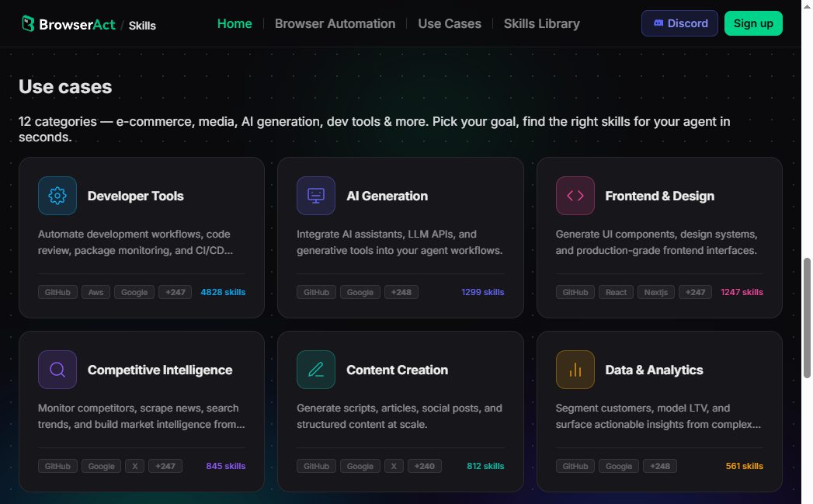Select the Aws tag in Developer Tools
Image resolution: width=813 pixels, height=504 pixels.
(x=96, y=292)
